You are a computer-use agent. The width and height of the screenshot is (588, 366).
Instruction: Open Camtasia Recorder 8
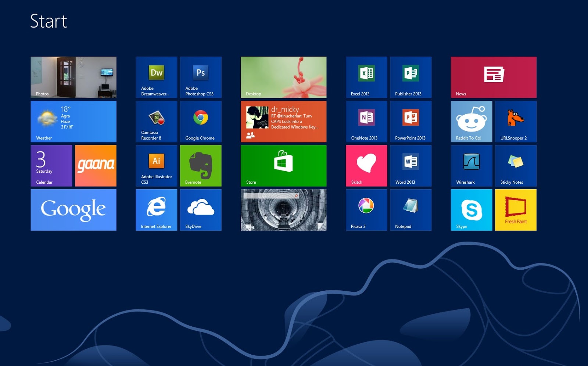coord(157,121)
